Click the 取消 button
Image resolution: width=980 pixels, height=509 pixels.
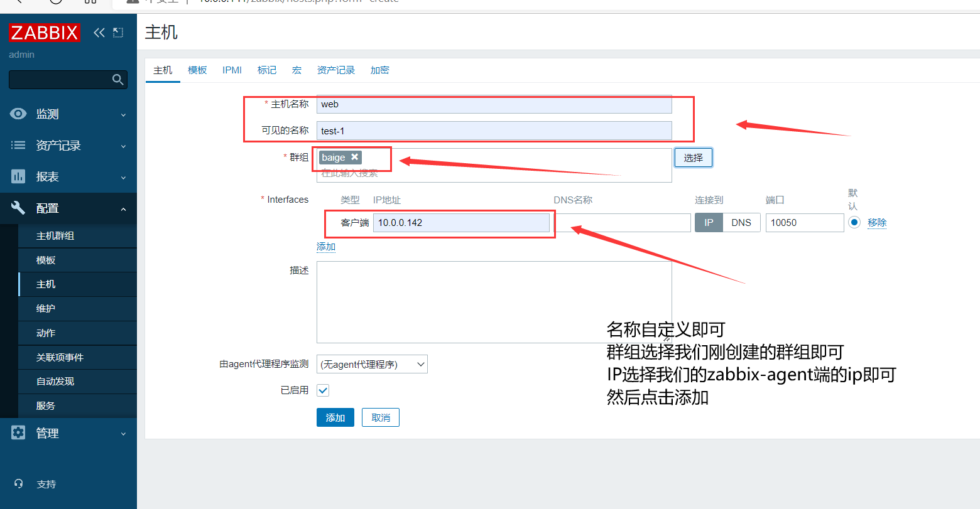(381, 417)
